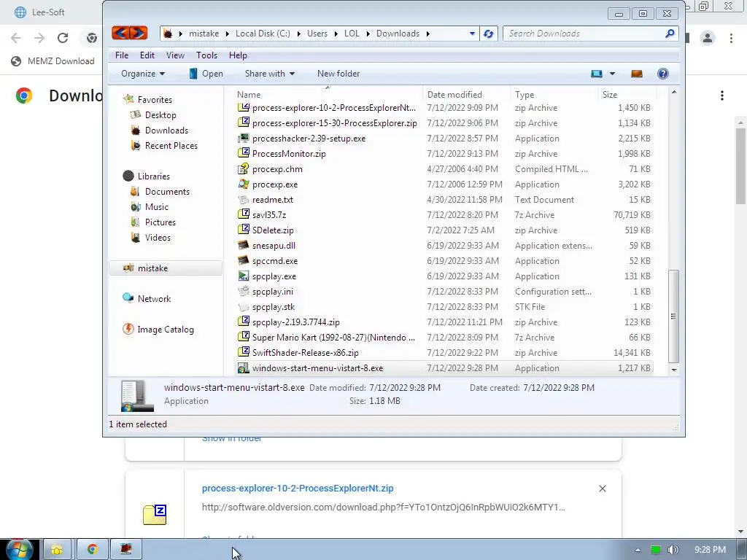Expand the Users breadcrumb arrow
The height and width of the screenshot is (560, 747).
click(336, 34)
